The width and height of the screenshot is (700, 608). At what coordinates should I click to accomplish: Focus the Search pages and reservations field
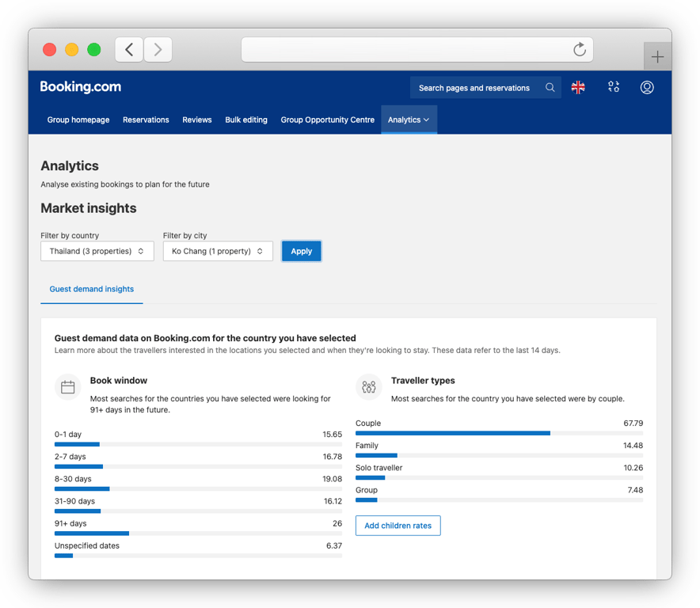[x=475, y=88]
